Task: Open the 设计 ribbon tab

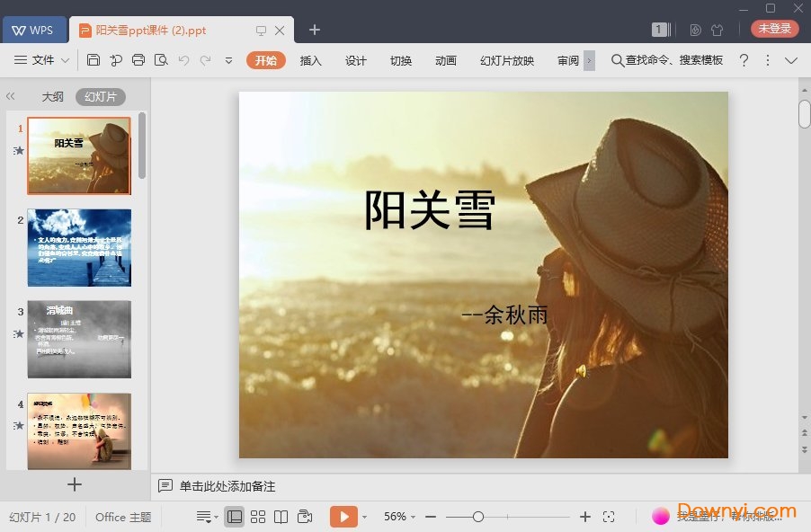Action: pyautogui.click(x=356, y=60)
